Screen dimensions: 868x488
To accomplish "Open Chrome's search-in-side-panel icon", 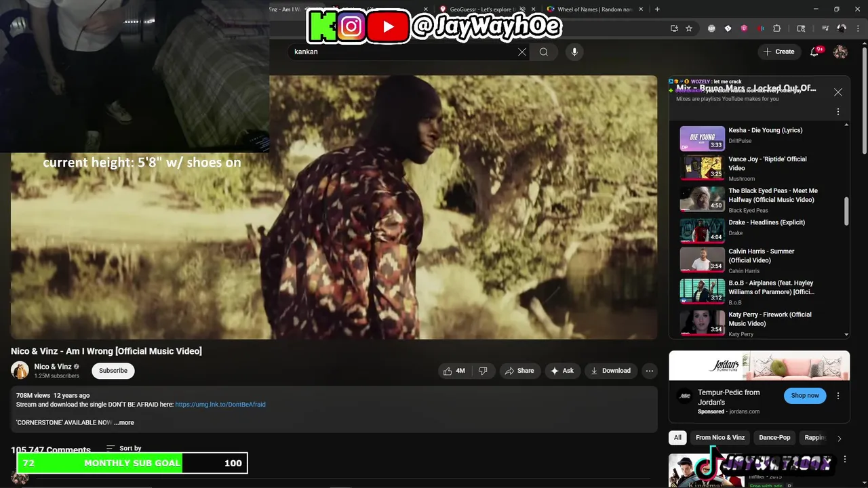I will click(801, 28).
